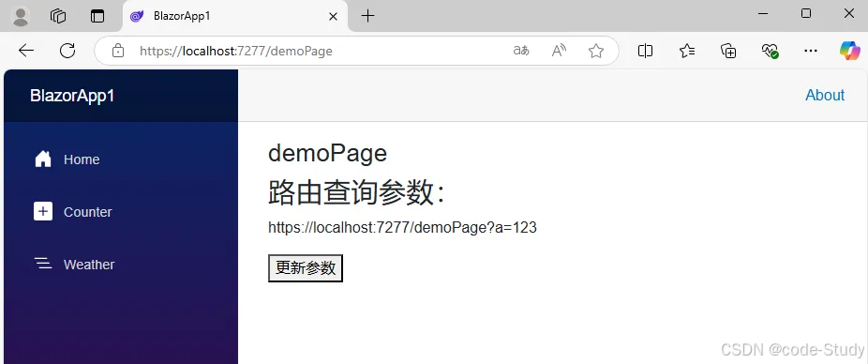
Task: Go back to previous page
Action: tap(26, 51)
